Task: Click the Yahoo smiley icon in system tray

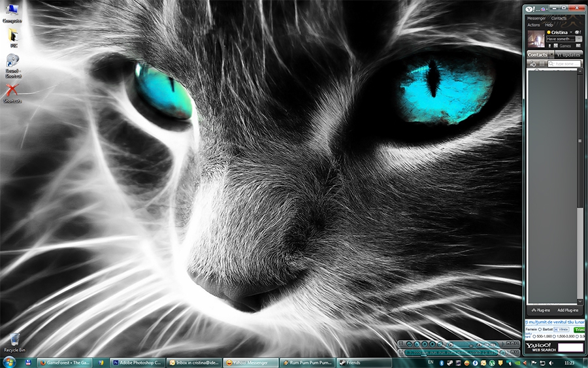Action: pos(467,363)
